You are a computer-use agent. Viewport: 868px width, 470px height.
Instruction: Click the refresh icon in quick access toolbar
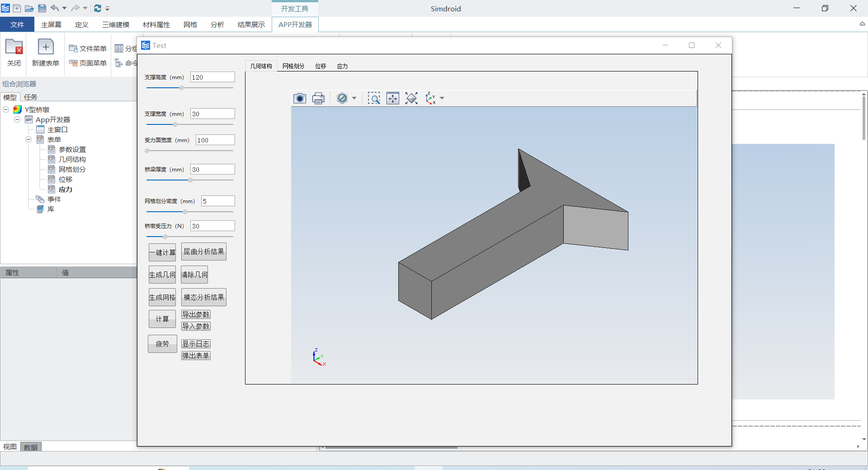click(x=97, y=8)
